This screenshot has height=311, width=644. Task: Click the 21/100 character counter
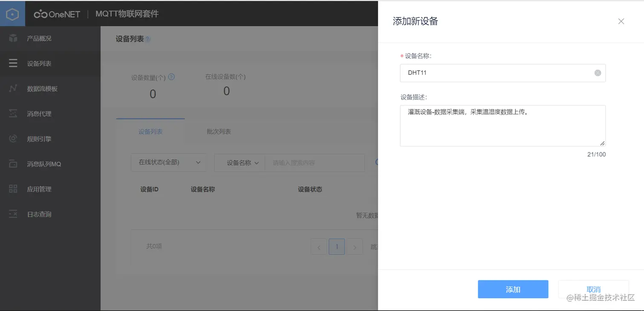click(x=596, y=154)
